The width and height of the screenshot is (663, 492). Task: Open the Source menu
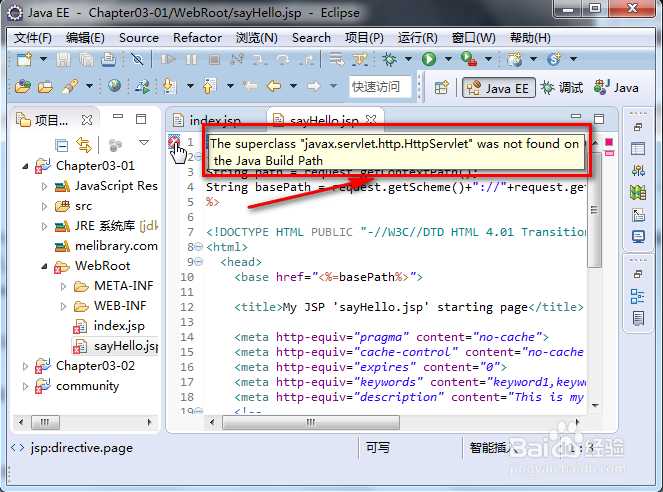tap(139, 38)
